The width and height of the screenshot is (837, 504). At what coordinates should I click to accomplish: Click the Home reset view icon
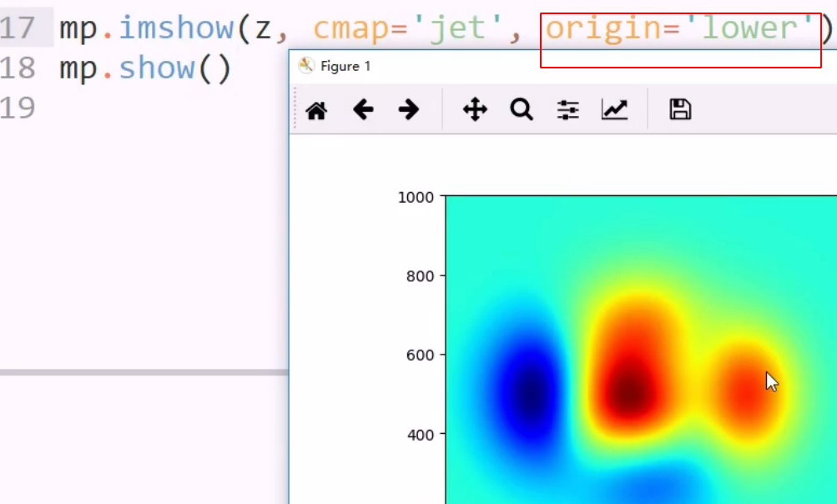pos(316,110)
